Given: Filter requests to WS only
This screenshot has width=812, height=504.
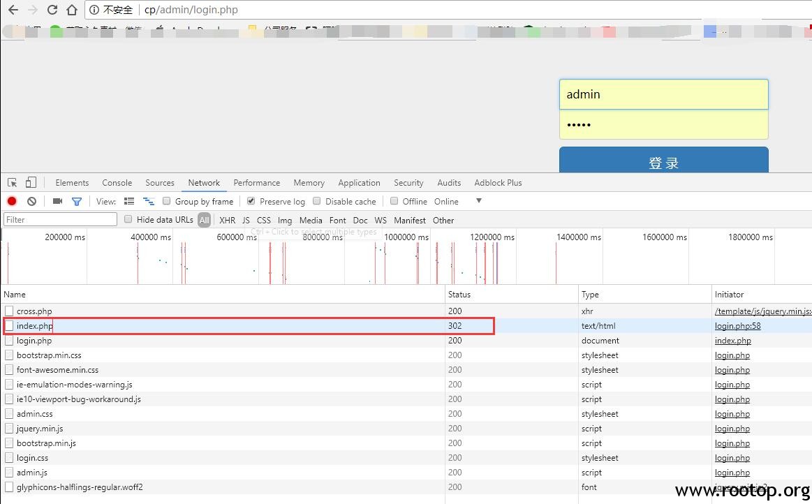Looking at the screenshot, I should [381, 220].
